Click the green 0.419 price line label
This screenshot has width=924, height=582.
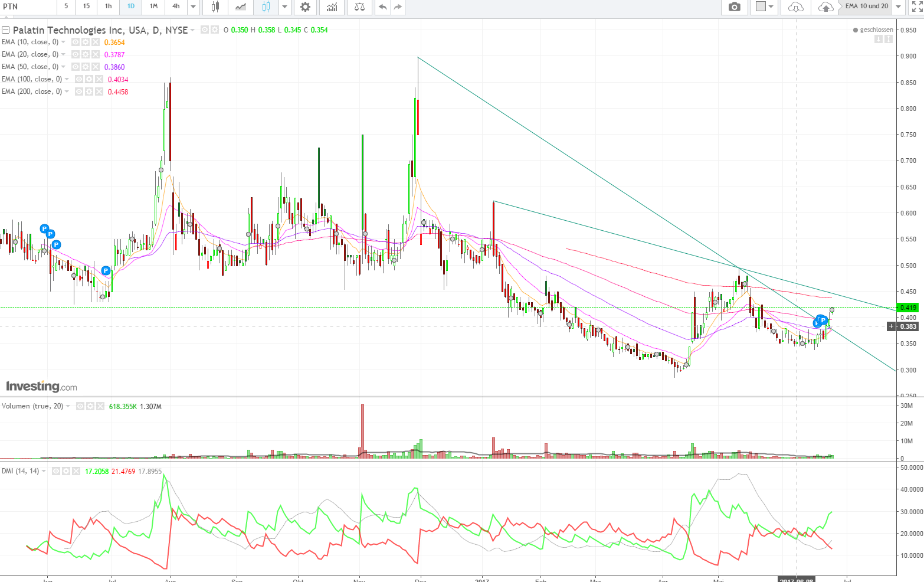(907, 308)
